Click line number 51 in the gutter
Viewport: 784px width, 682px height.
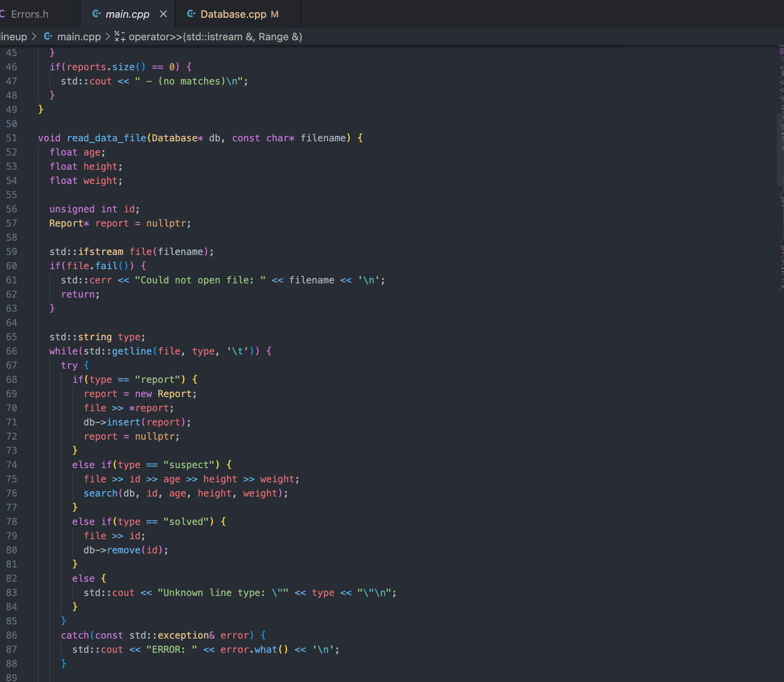tap(11, 138)
